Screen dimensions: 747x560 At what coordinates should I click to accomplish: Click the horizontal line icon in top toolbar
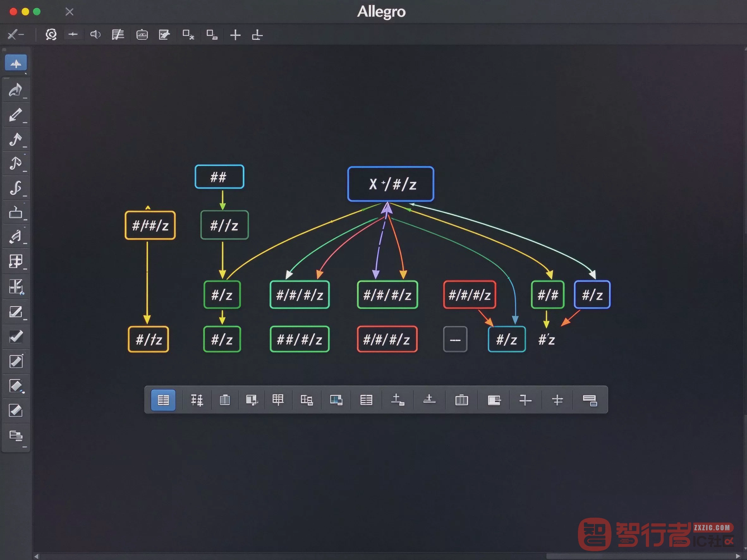[x=73, y=34]
